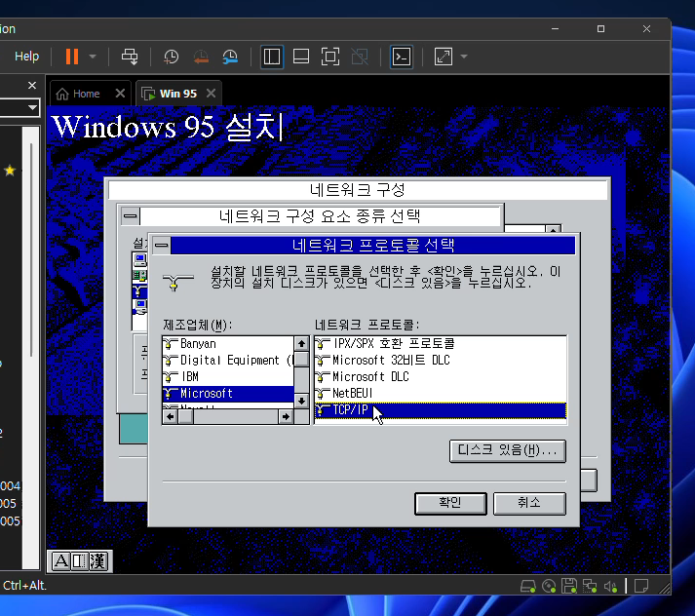Open the power options dropdown arrow

coord(93,57)
